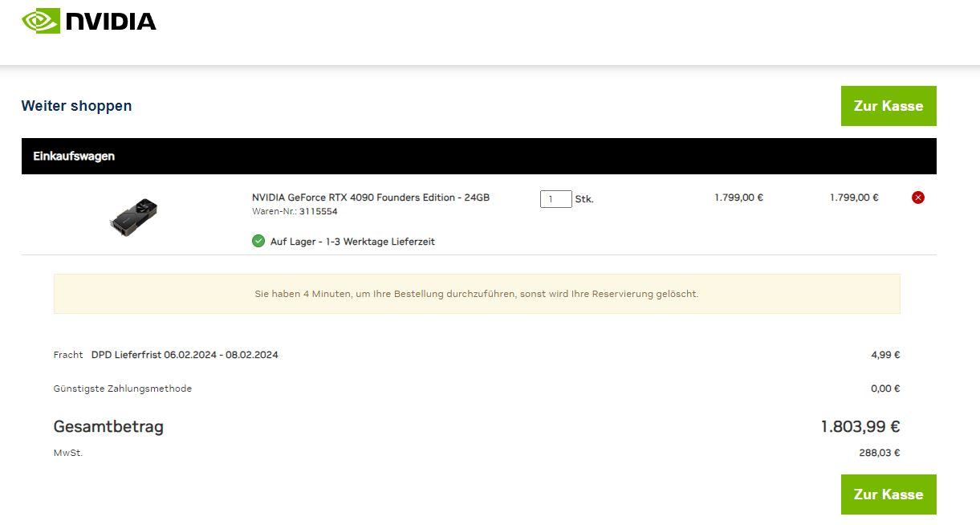The width and height of the screenshot is (980, 525).
Task: Click the Stk. unit label
Action: [x=584, y=199]
